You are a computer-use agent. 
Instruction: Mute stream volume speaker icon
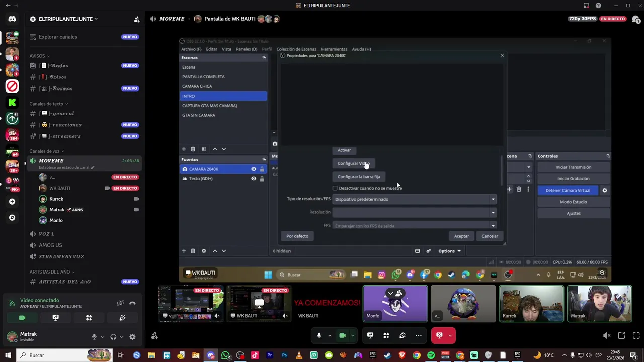pos(607,335)
